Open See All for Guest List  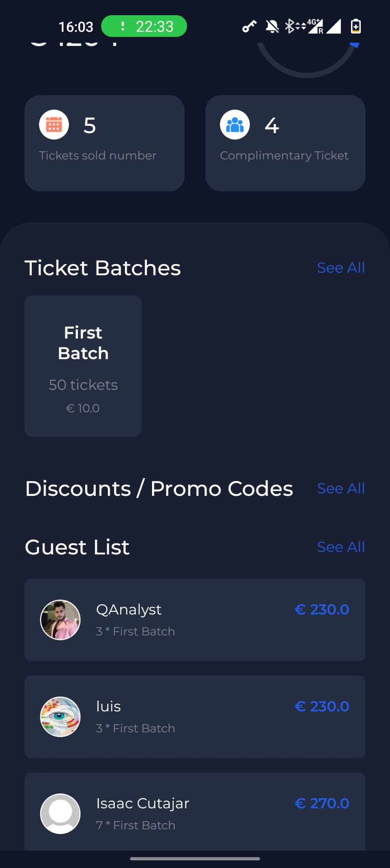coord(340,547)
